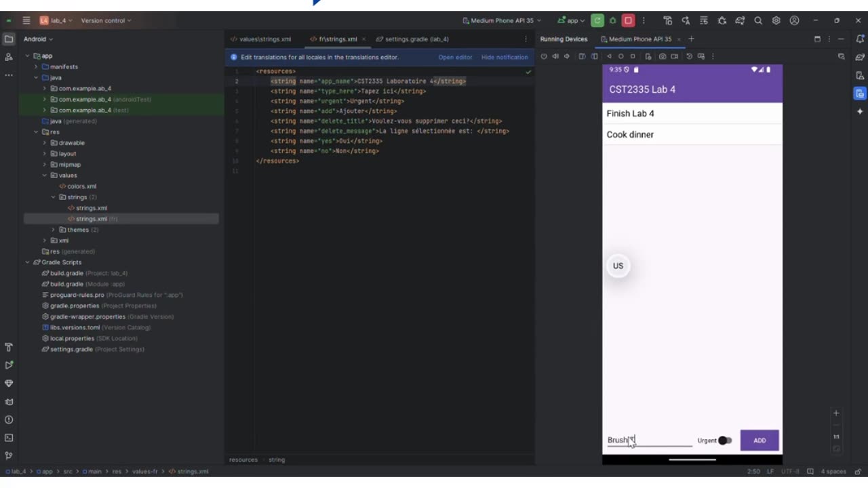Click emulator volume up icon
The image size is (868, 488).
click(x=555, y=56)
